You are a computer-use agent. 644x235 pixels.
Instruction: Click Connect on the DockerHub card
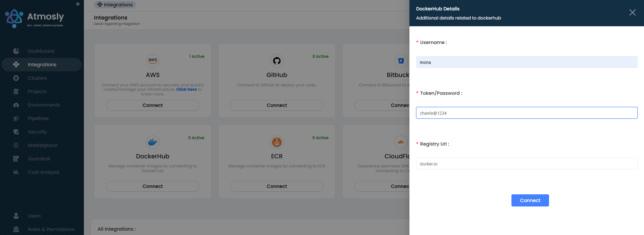(x=153, y=186)
